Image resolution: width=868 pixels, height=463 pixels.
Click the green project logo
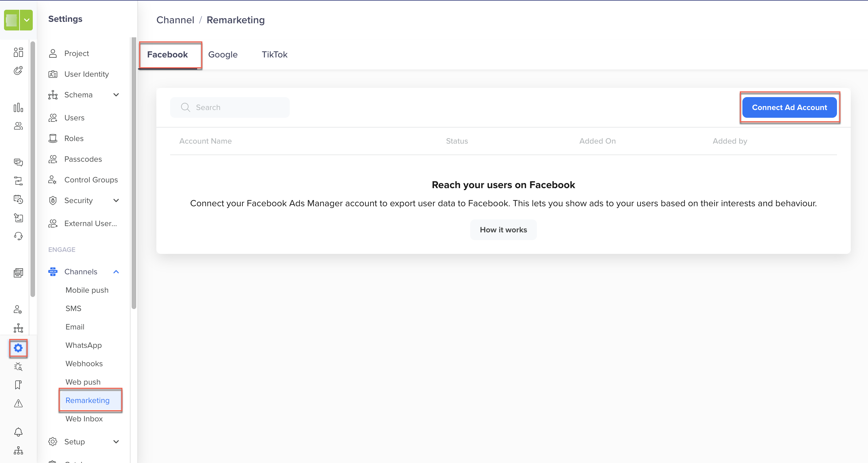[x=11, y=20]
